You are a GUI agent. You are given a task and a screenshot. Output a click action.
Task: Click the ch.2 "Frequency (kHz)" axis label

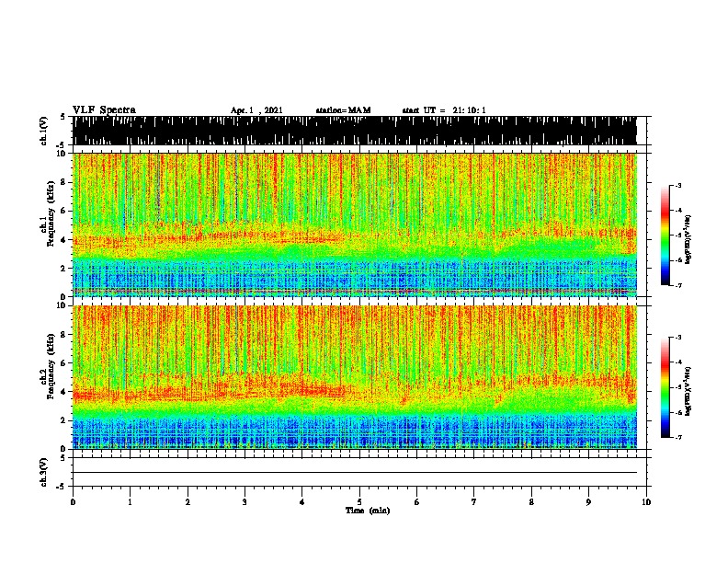click(x=51, y=366)
